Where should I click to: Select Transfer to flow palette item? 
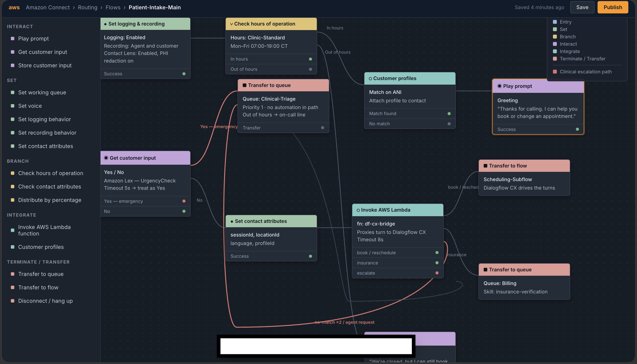[38, 288]
